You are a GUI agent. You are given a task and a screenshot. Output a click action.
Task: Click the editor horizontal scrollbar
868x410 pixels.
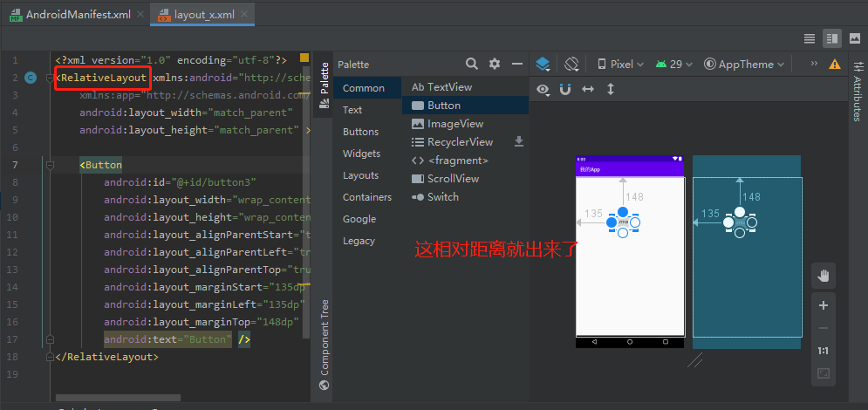coord(118,398)
